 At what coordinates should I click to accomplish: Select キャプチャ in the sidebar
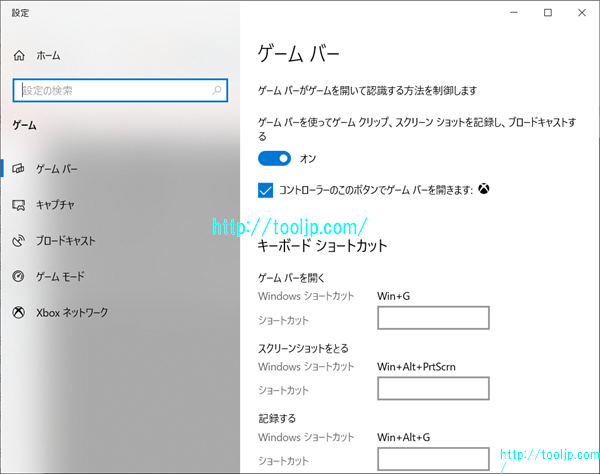tap(55, 205)
